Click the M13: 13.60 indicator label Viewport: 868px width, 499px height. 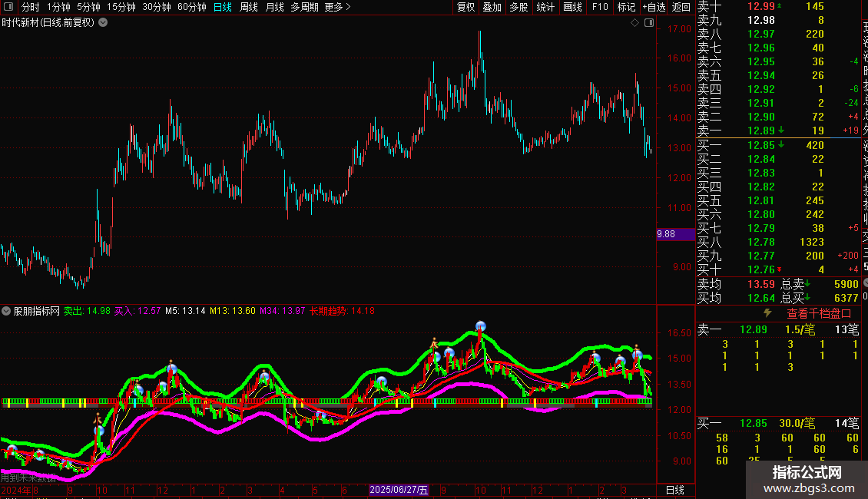point(233,311)
